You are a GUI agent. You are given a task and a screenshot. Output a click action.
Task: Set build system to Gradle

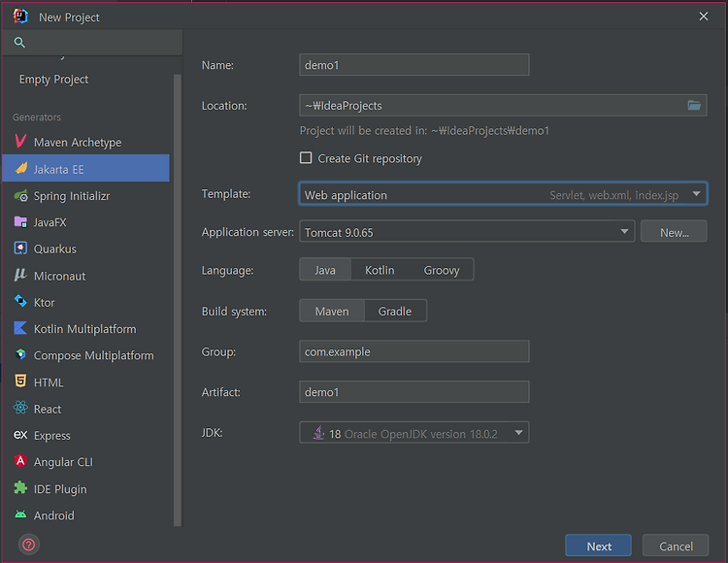[x=395, y=311]
